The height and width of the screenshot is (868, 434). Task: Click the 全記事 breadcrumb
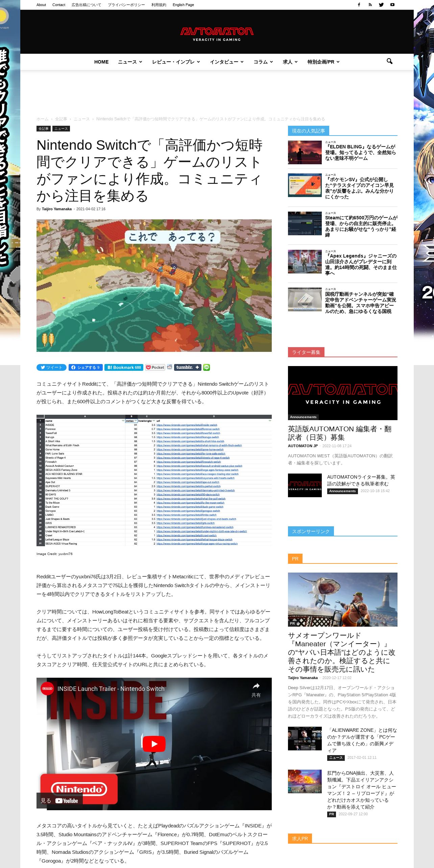[x=61, y=119]
